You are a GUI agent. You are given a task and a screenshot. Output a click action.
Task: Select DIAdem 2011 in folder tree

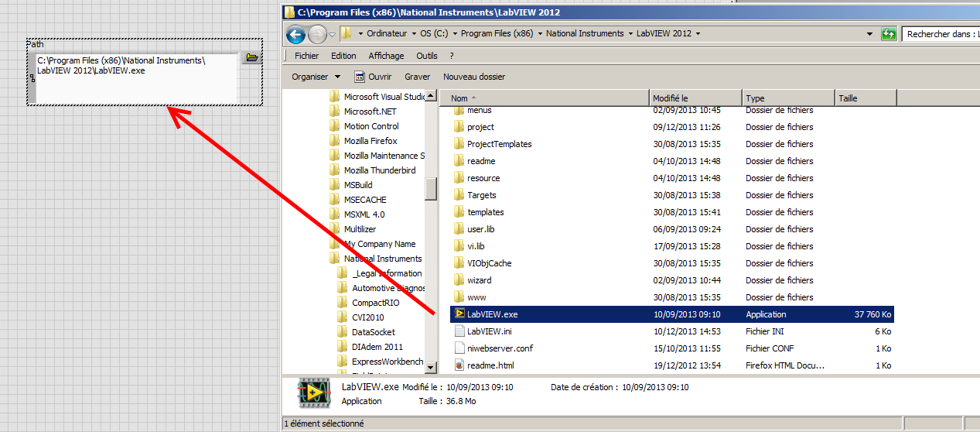tap(377, 347)
